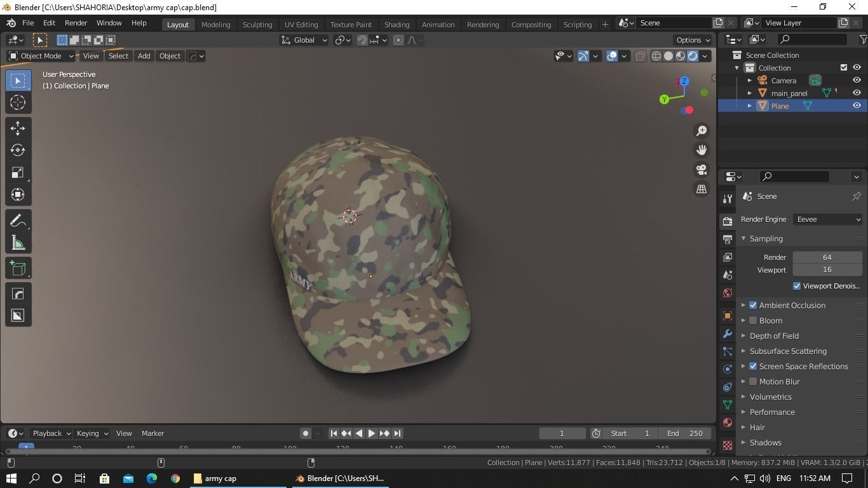Screen dimensions: 868x488
Task: Switch to the Shading workspace tab
Action: coord(397,24)
